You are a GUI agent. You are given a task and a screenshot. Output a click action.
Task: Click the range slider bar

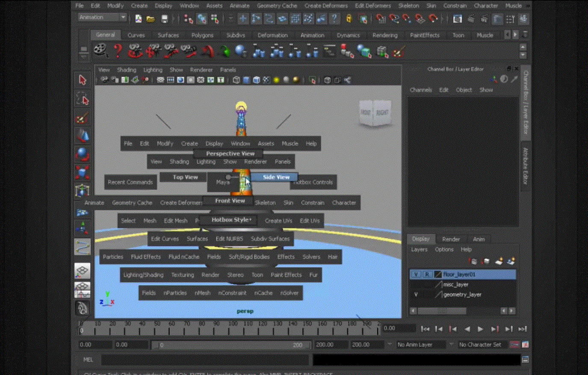click(232, 345)
